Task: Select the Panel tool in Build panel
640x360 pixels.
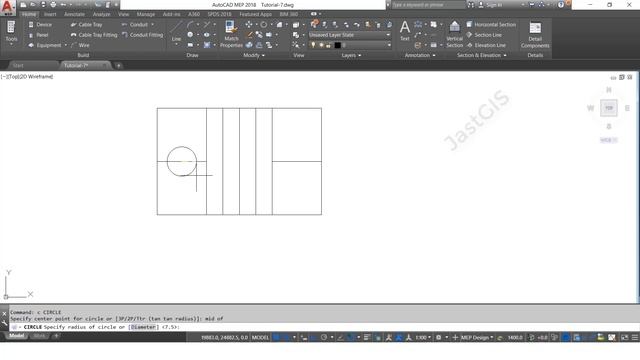Action: pos(38,35)
